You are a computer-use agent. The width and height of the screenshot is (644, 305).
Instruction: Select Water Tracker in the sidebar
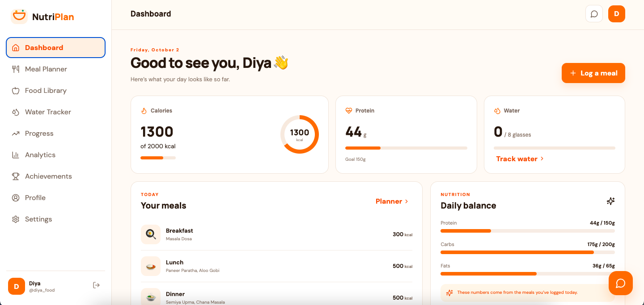coord(55,112)
